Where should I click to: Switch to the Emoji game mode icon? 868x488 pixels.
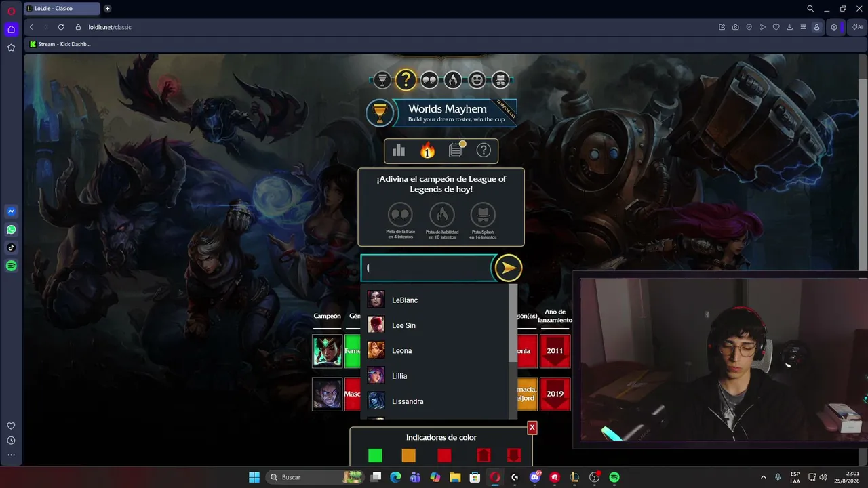tap(477, 80)
